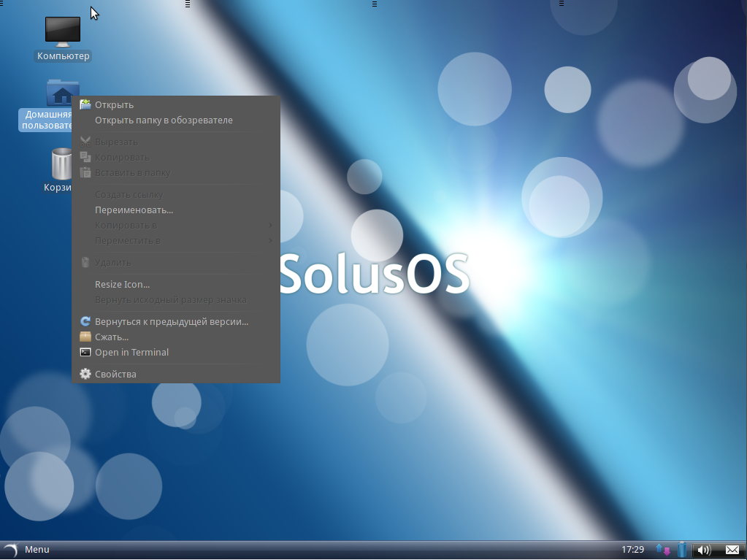Click the folder icon beside Открыть

[85, 104]
